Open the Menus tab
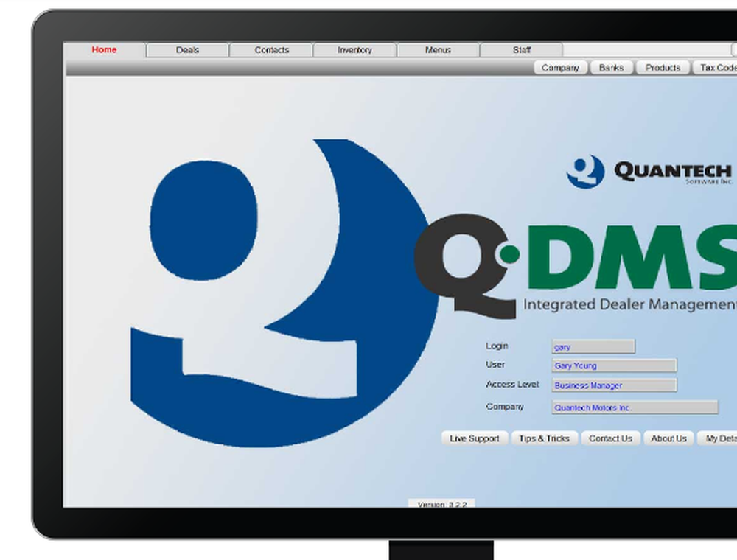Viewport: 737px width, 560px height. tap(438, 49)
